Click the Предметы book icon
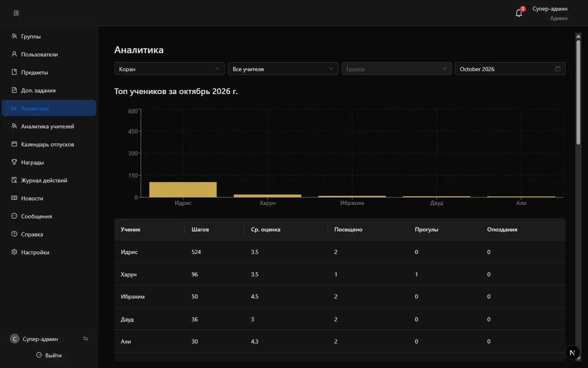The height and width of the screenshot is (368, 588). coord(14,72)
